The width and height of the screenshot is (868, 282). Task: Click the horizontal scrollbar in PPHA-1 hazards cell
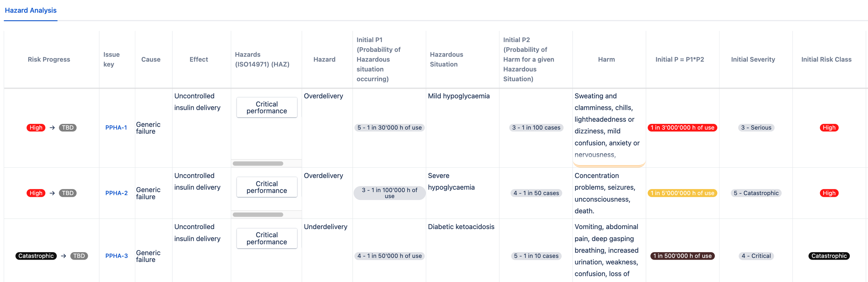coord(258,164)
